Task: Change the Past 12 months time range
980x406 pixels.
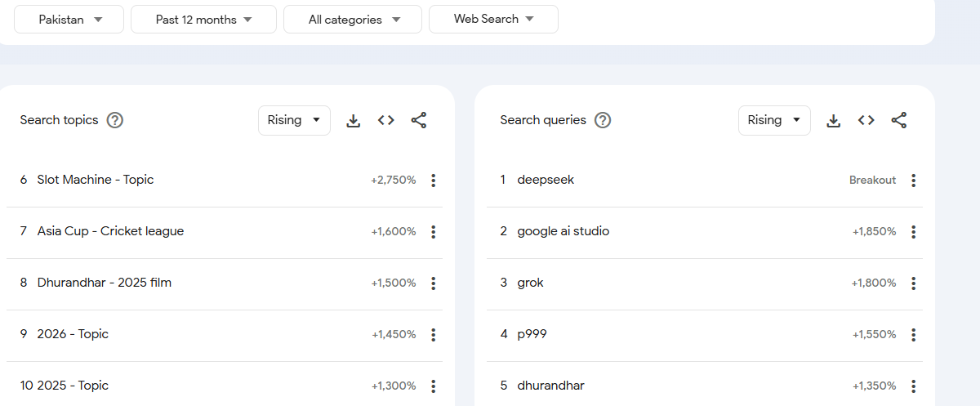Action: [203, 20]
